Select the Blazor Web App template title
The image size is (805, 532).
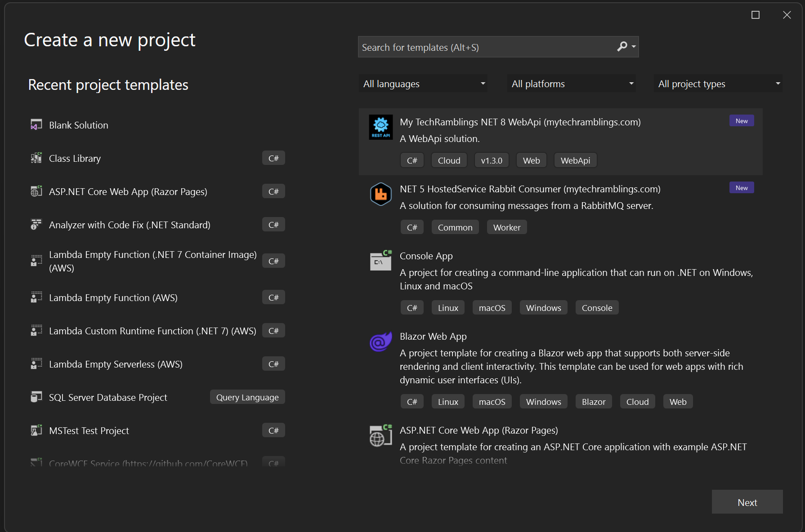tap(433, 337)
